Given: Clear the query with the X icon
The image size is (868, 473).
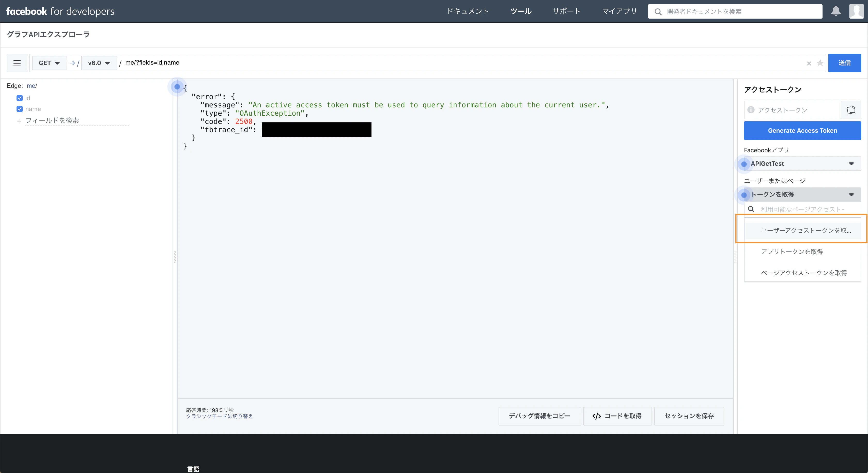Looking at the screenshot, I should (809, 63).
